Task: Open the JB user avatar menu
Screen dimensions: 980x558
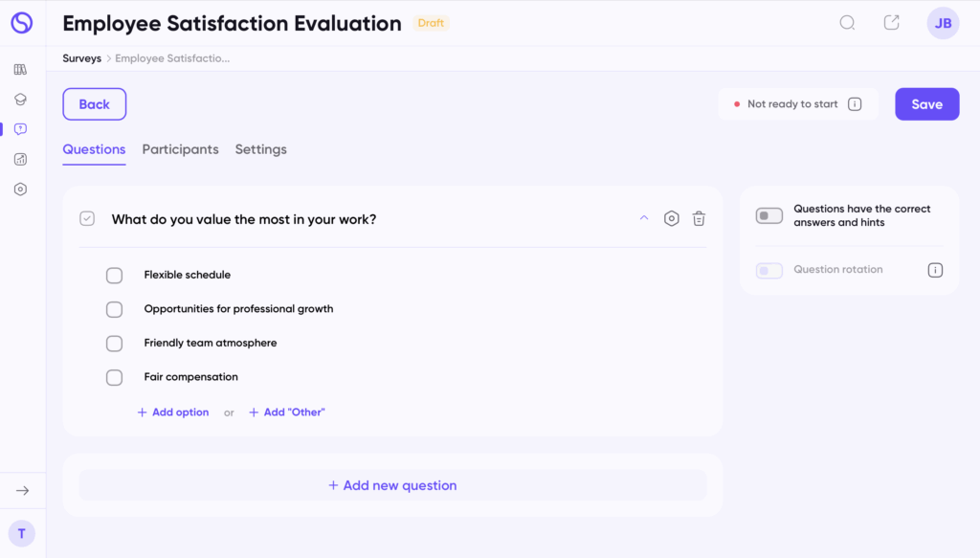Action: point(943,23)
